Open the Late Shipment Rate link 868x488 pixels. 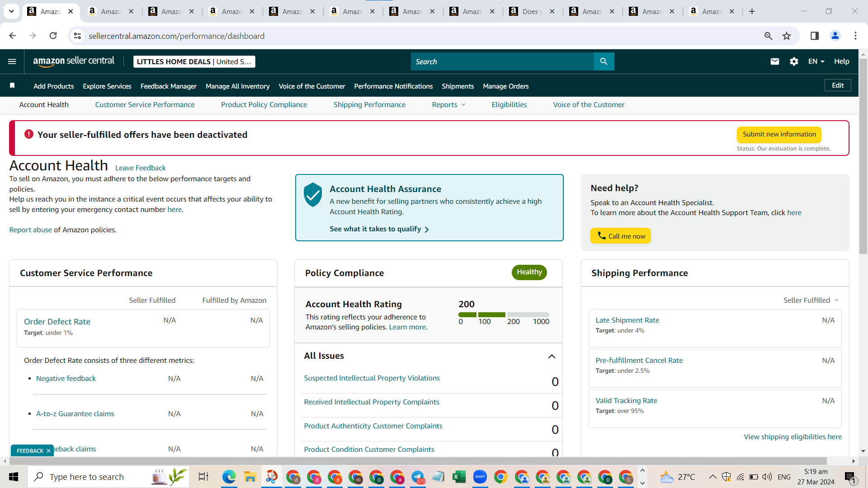(627, 320)
